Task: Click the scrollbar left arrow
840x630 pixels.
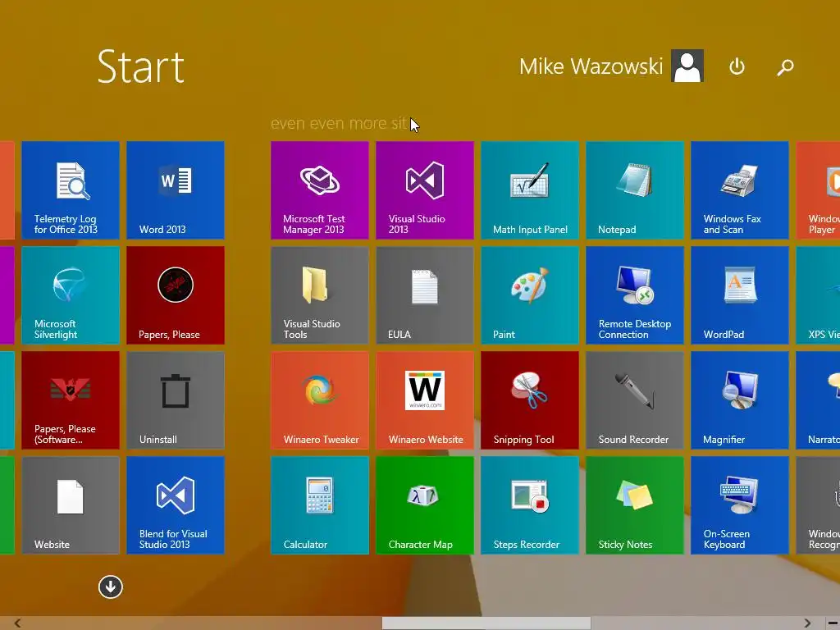Action: point(18,623)
